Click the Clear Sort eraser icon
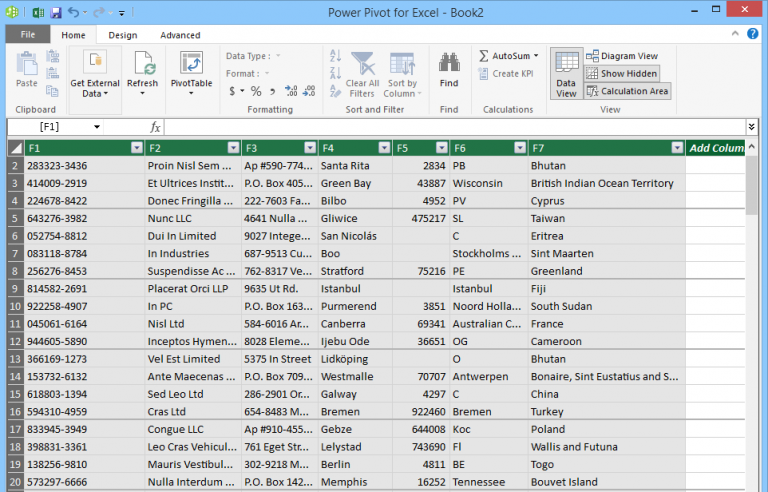Viewport: 768px width, 492px height. click(336, 91)
